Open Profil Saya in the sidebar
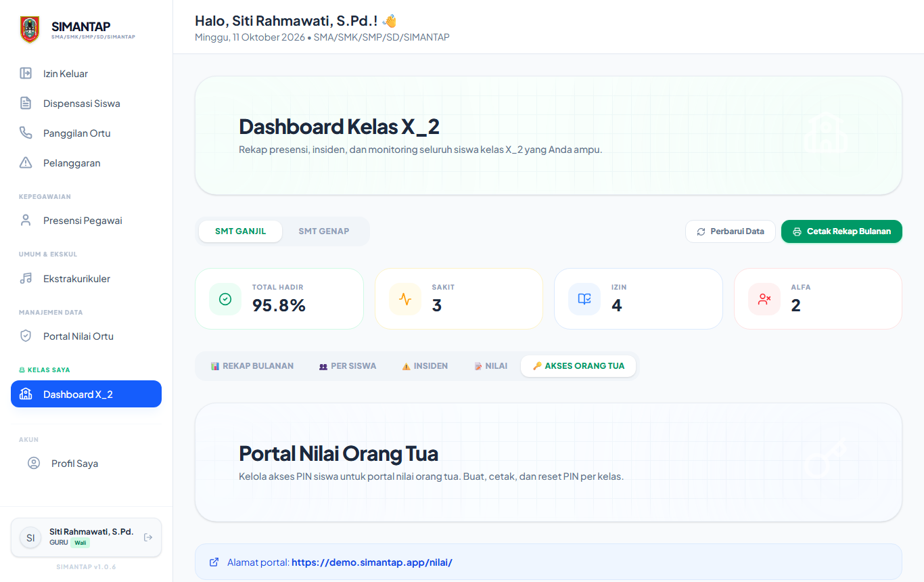Viewport: 924px width, 582px height. 86,464
